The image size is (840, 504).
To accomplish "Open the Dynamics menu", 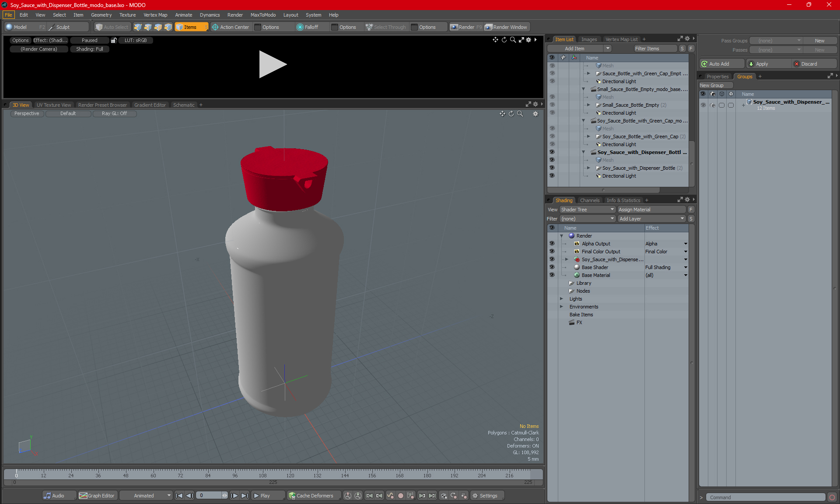I will (x=210, y=15).
